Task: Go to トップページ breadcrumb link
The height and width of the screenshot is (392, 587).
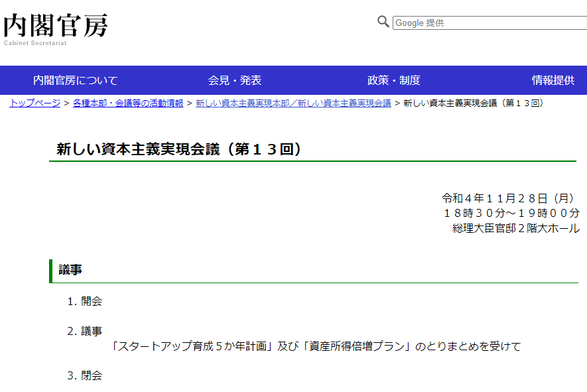Action: click(x=34, y=103)
